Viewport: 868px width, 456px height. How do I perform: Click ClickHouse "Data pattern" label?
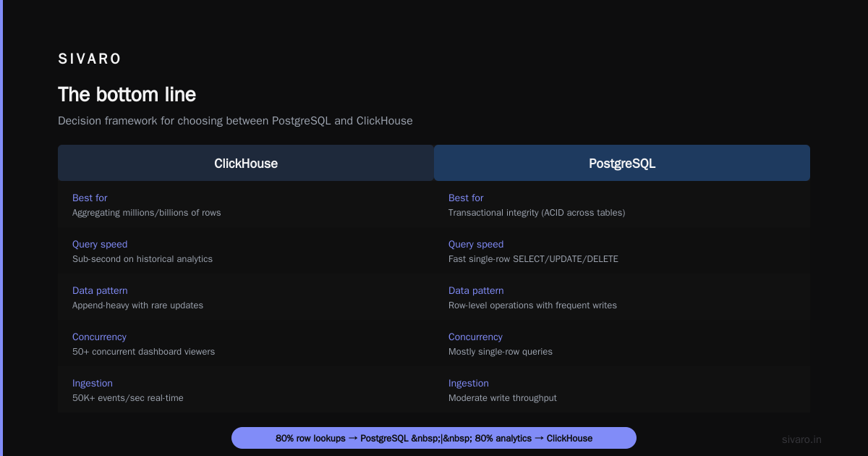pos(100,290)
